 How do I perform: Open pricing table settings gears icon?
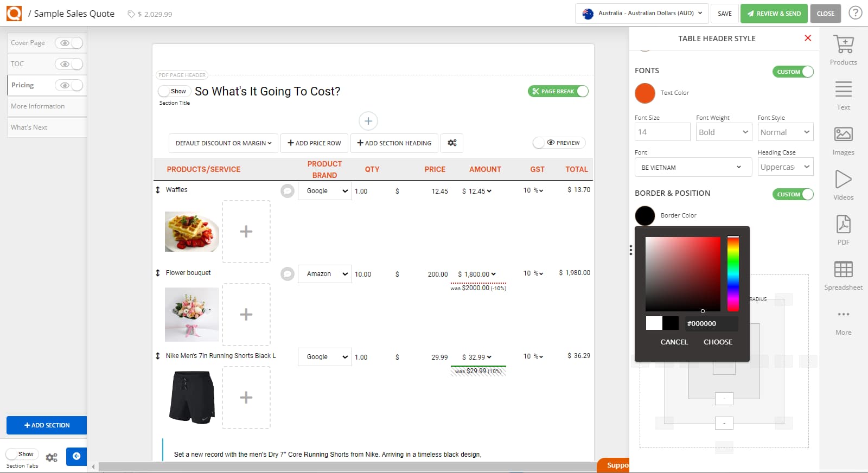click(x=452, y=143)
